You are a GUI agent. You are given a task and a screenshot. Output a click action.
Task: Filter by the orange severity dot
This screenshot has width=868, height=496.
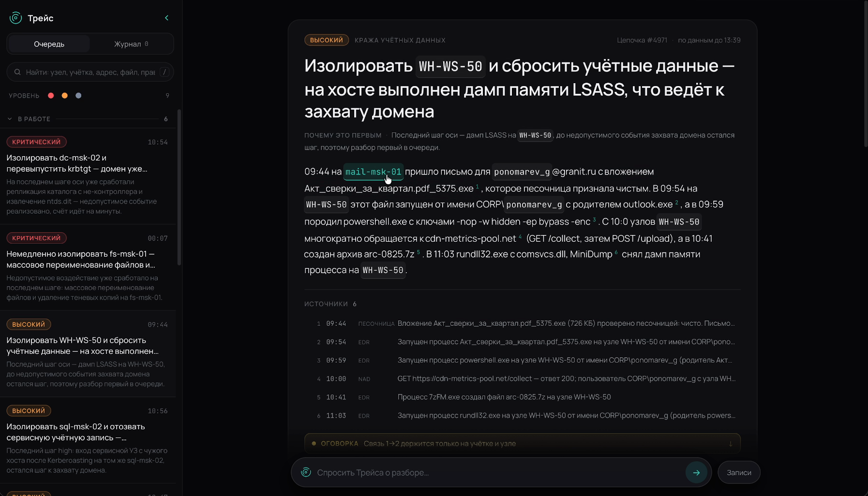tap(64, 96)
